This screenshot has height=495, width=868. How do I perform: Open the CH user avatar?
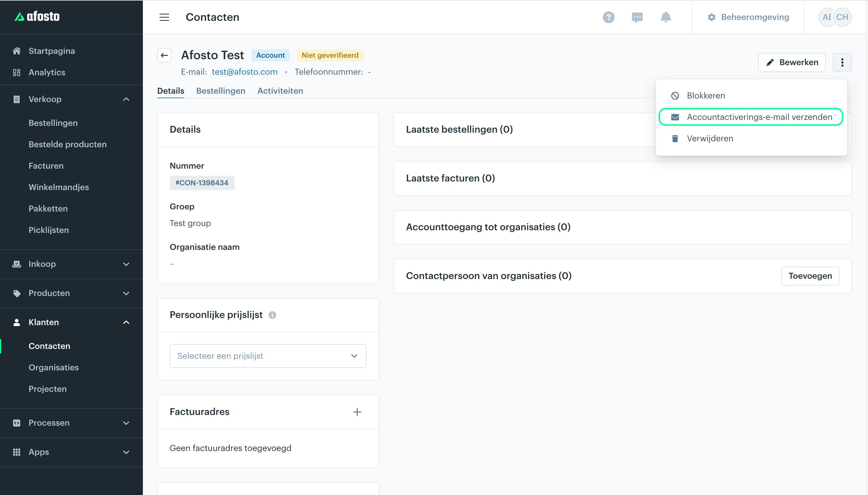842,17
